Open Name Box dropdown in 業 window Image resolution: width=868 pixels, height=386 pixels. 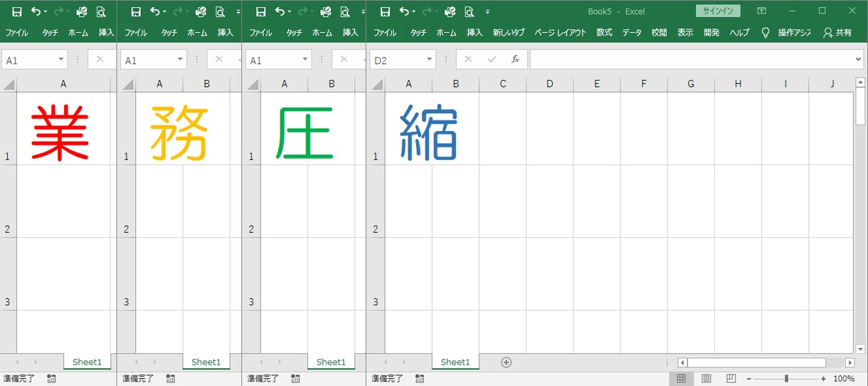[61, 61]
